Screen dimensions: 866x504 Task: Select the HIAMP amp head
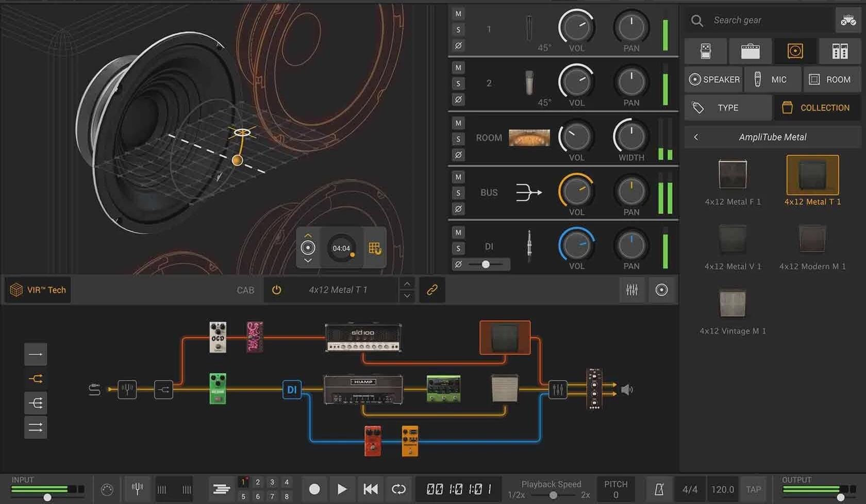click(363, 390)
